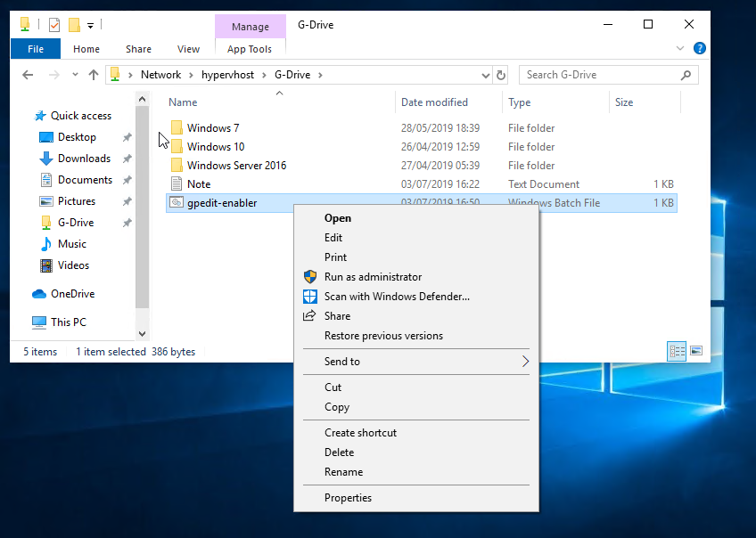
Task: Open OneDrive in the navigation pane
Action: pyautogui.click(x=72, y=293)
